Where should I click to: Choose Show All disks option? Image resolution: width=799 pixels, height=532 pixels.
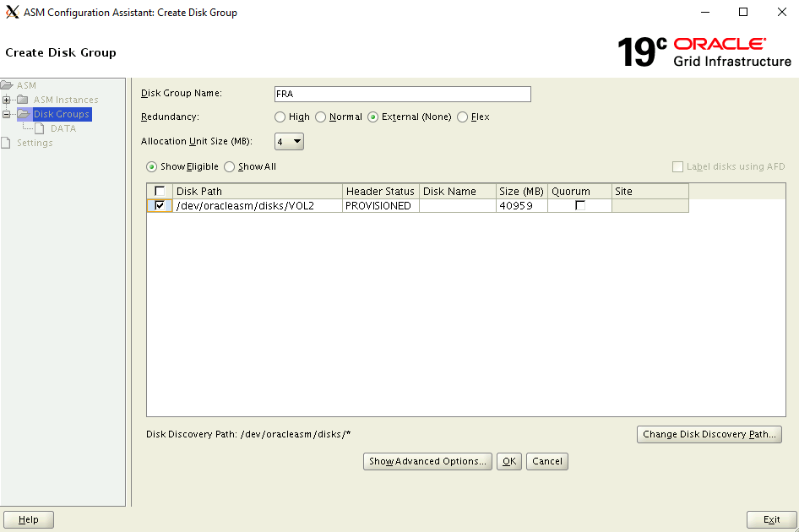coord(229,166)
